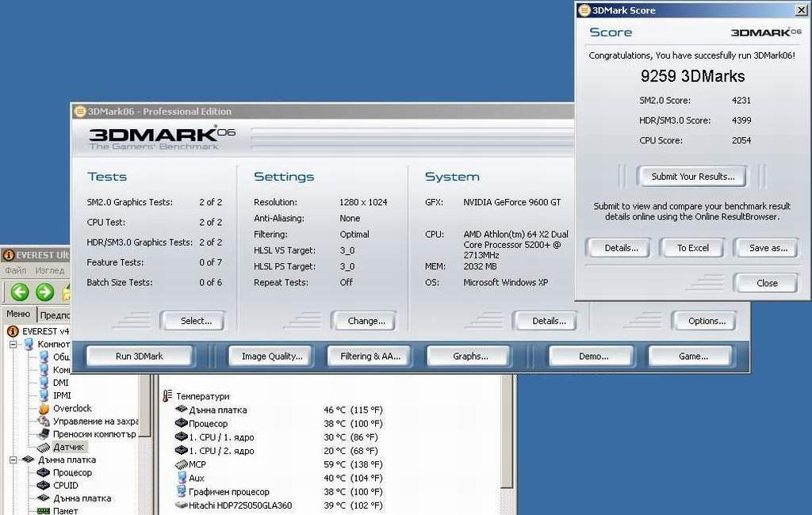Click the Image Quality button
The height and width of the screenshot is (515, 812).
[x=272, y=356]
